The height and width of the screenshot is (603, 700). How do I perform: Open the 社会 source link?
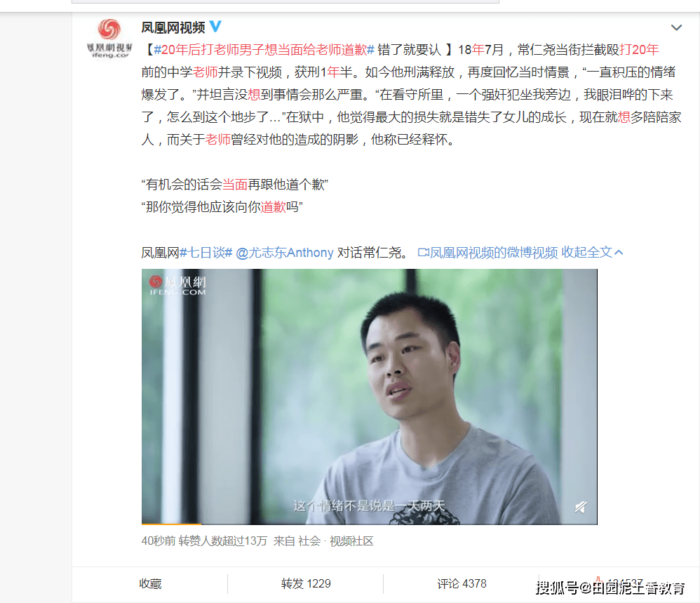(x=309, y=541)
